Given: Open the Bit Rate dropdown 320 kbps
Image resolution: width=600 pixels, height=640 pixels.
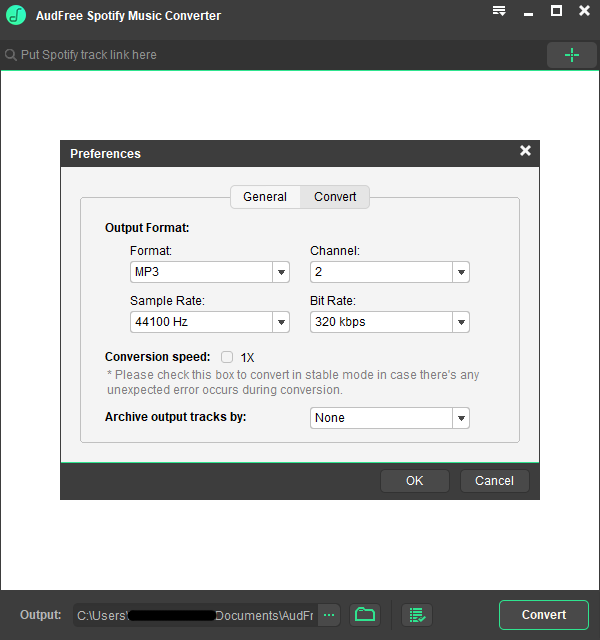Looking at the screenshot, I should pyautogui.click(x=390, y=322).
